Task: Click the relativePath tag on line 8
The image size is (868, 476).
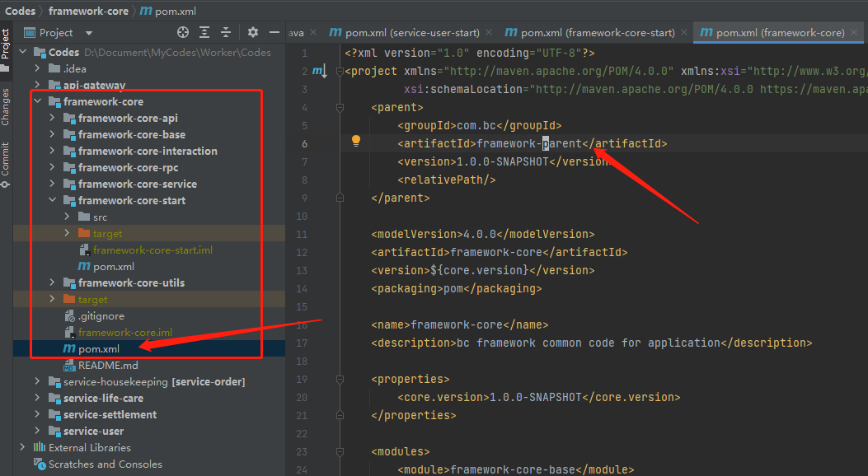Action: click(x=446, y=180)
